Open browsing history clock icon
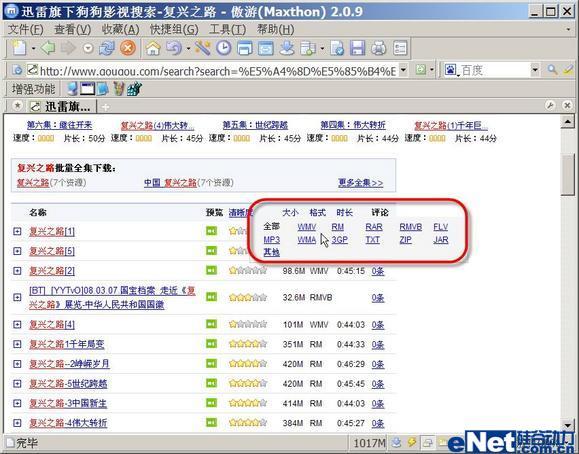Screen dimensions: 579x454 (224, 48)
